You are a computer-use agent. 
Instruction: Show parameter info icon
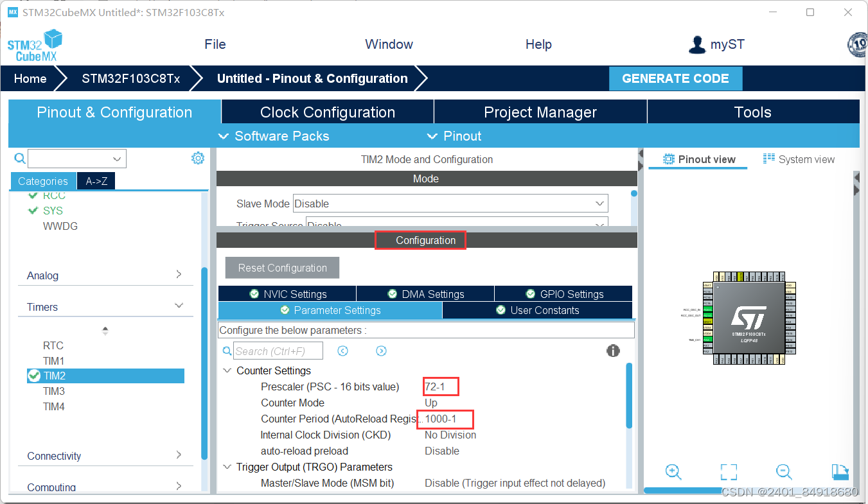613,351
